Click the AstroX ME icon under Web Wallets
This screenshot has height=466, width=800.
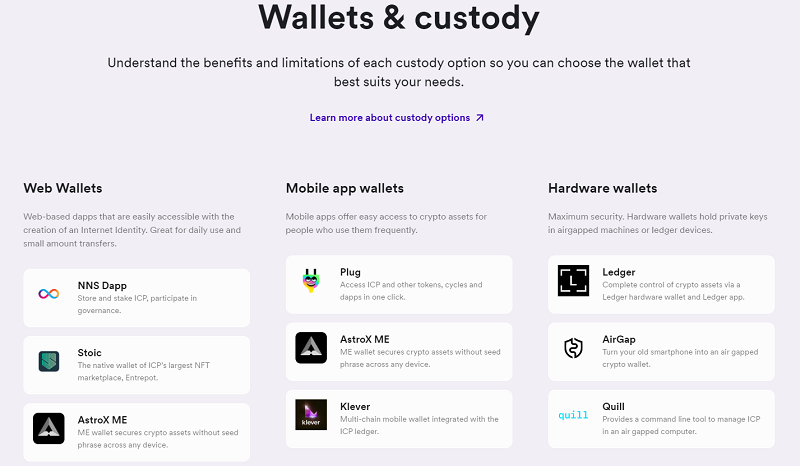point(49,428)
